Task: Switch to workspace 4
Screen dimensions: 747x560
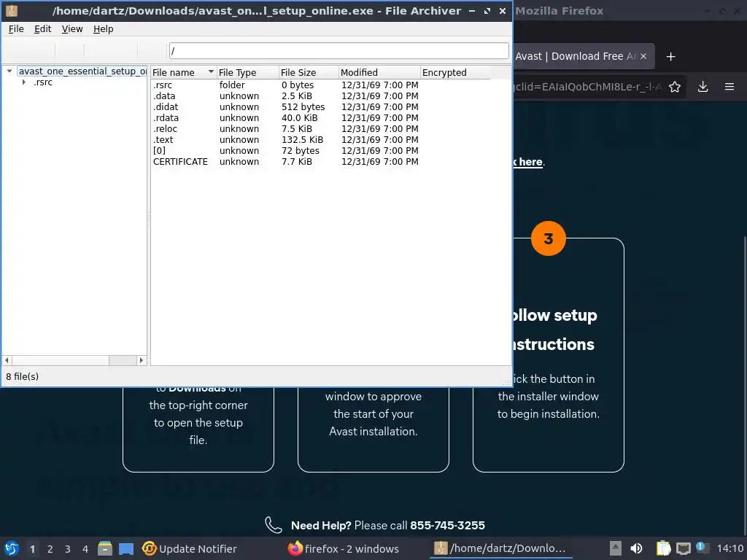Action: 85,549
